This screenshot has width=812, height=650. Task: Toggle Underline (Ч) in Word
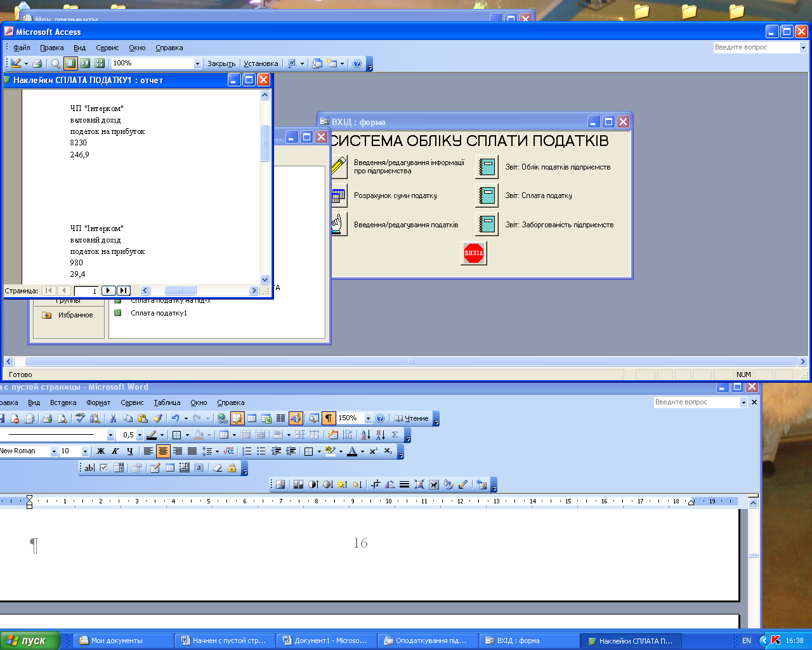click(x=129, y=451)
